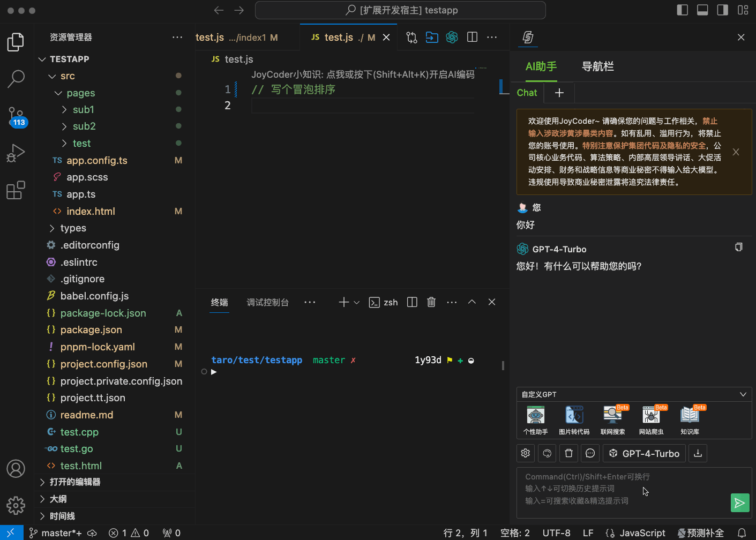Go back with title bar arrow
The height and width of the screenshot is (540, 756).
(x=219, y=10)
